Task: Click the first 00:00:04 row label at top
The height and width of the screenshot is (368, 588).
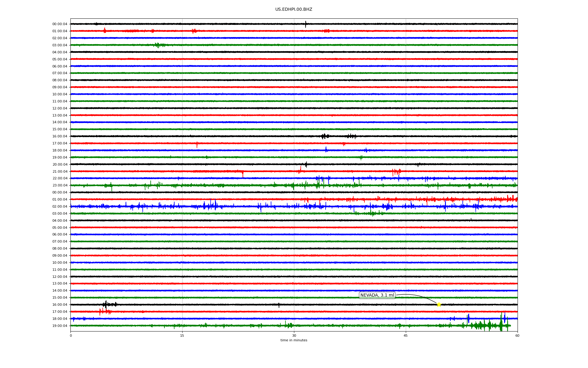Action: [60, 24]
